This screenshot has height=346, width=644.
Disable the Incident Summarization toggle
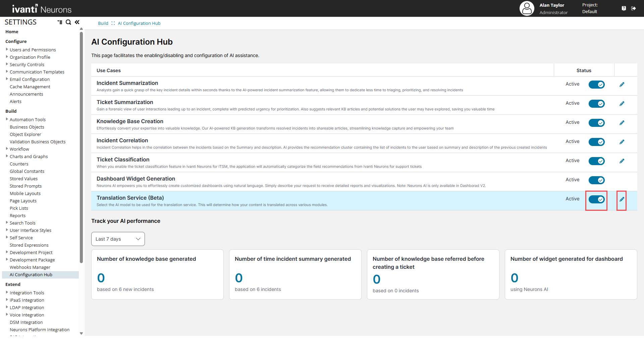click(597, 85)
